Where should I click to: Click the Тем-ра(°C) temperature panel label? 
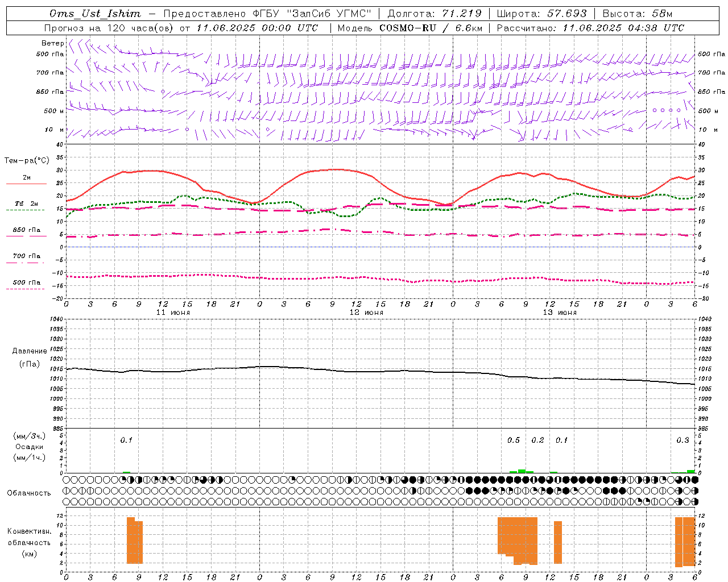(27, 161)
